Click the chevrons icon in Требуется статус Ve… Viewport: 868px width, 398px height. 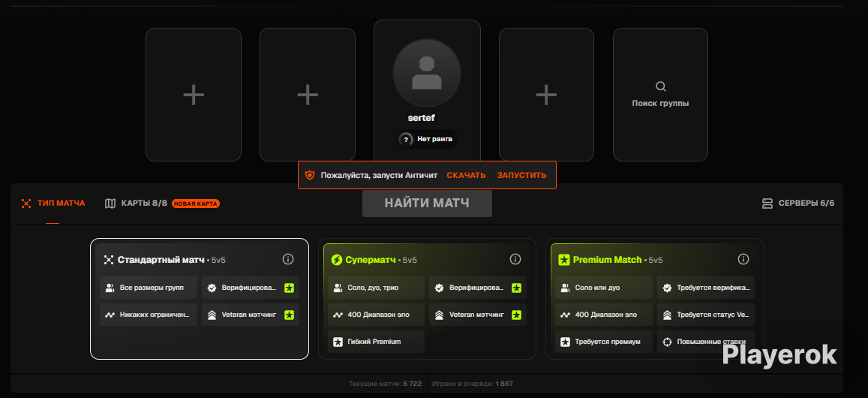tap(667, 315)
